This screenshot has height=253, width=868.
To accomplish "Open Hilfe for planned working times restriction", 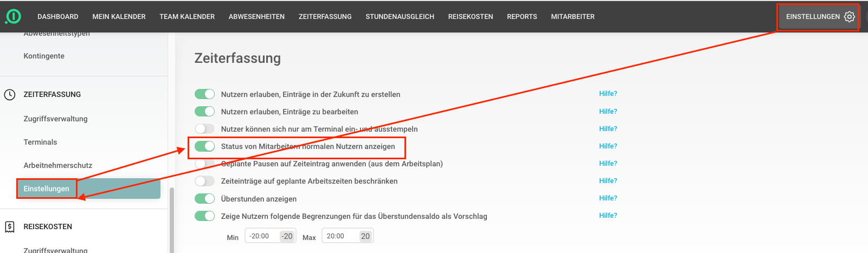I will 608,181.
